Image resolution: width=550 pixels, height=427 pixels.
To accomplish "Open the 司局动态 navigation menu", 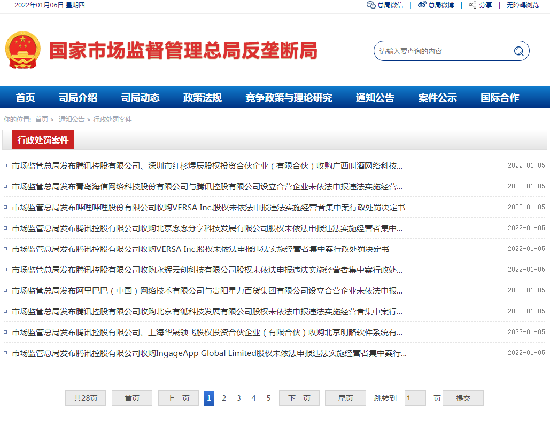I will (x=140, y=98).
